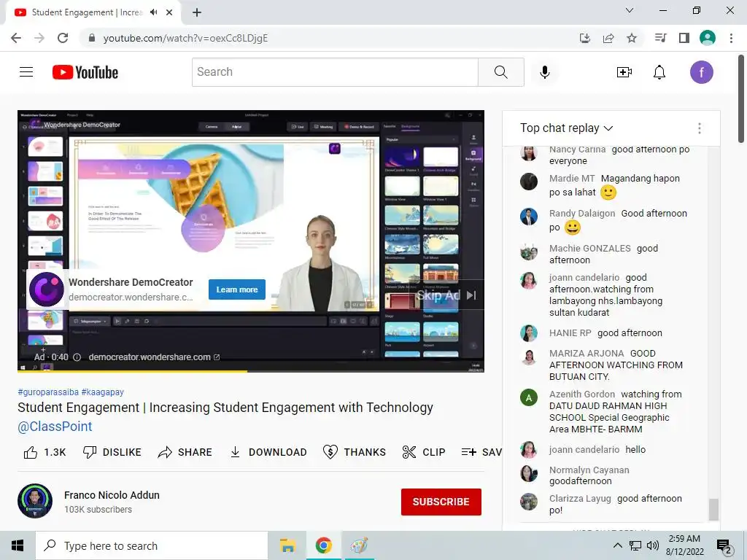This screenshot has height=560, width=747.
Task: Open File Explorer from taskbar
Action: point(287,545)
